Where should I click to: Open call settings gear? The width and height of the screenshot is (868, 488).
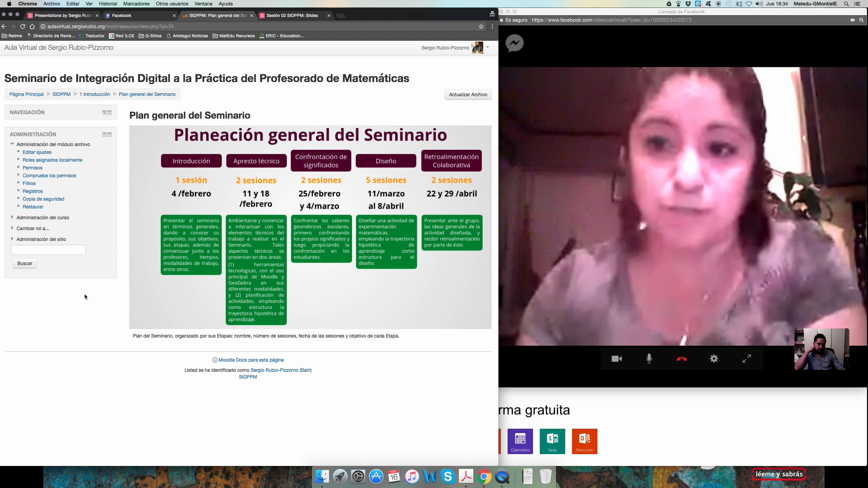pyautogui.click(x=714, y=359)
